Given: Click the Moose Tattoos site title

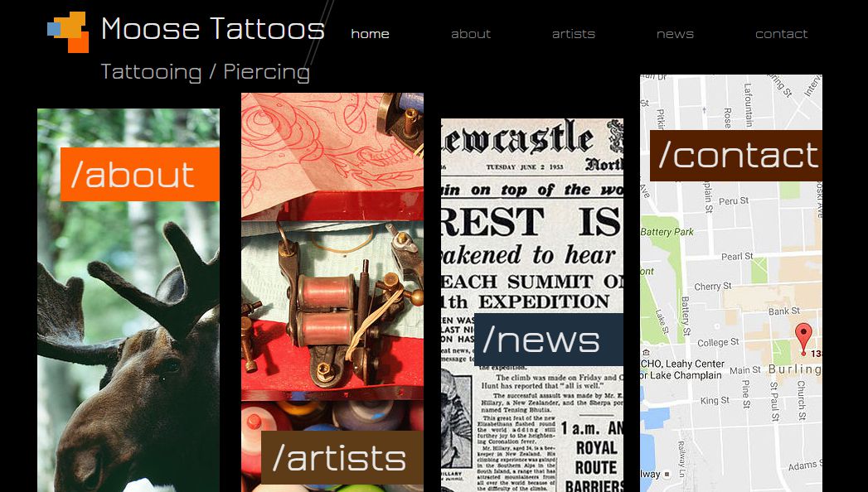Looking at the screenshot, I should pyautogui.click(x=212, y=28).
